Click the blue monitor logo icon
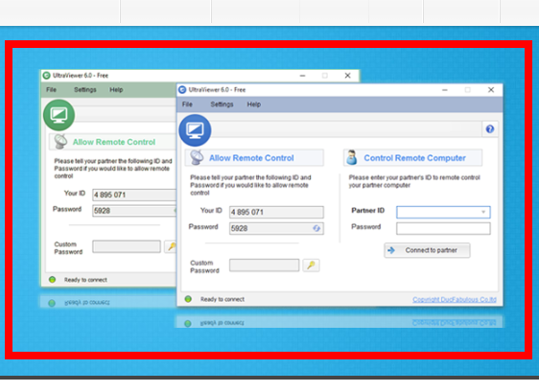The image size is (539, 392). click(195, 130)
